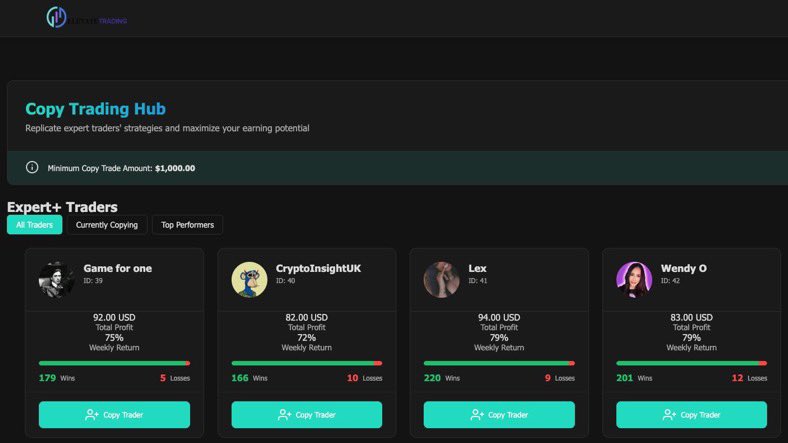Click the 12 Losses count
The height and width of the screenshot is (443, 788).
[749, 378]
